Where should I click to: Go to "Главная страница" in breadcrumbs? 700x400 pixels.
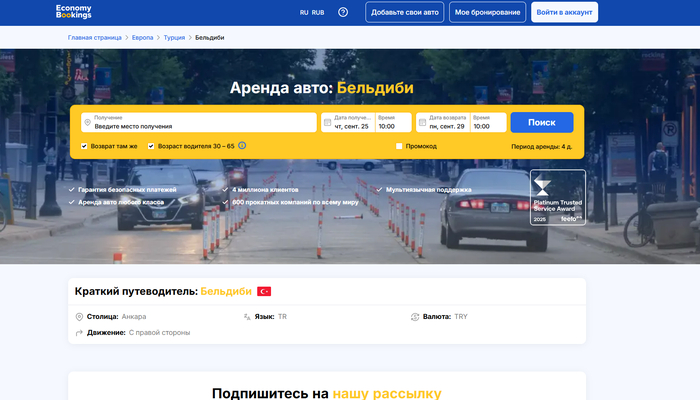pos(97,37)
